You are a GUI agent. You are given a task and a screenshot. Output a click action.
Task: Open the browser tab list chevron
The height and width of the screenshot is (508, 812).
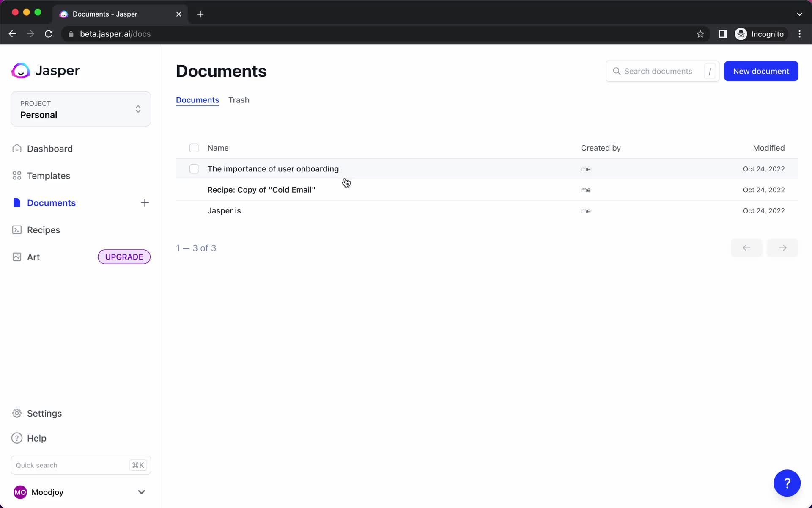pos(799,14)
